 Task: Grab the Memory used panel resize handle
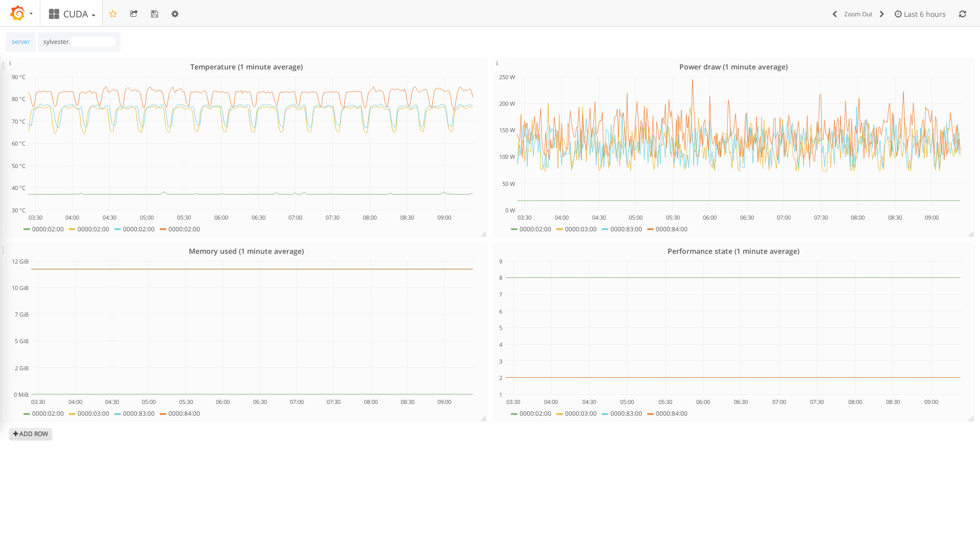[483, 419]
